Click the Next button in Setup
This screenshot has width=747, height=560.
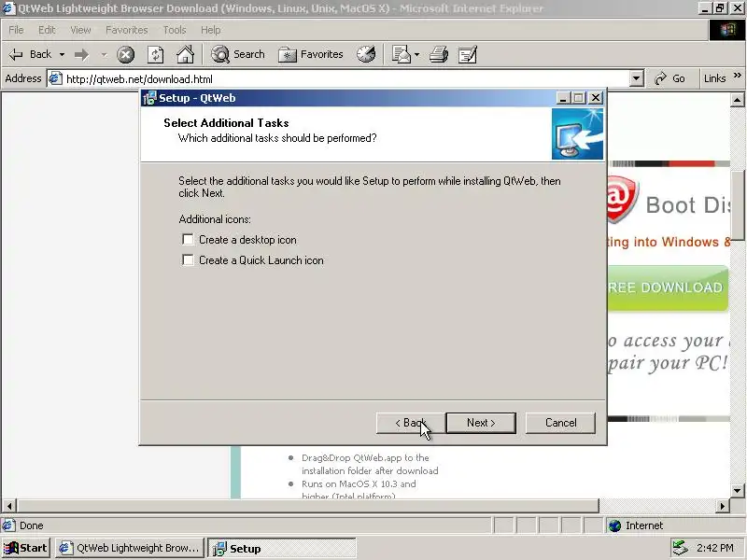(x=481, y=423)
